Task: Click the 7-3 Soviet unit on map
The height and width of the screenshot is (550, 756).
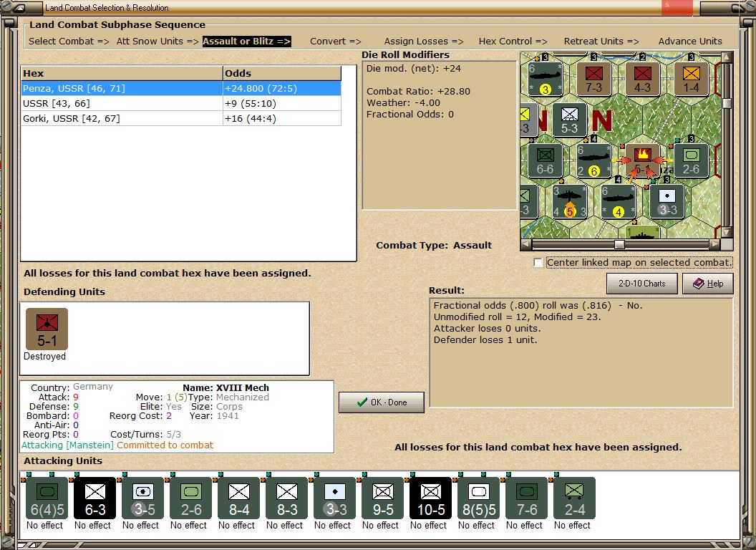Action: [593, 79]
